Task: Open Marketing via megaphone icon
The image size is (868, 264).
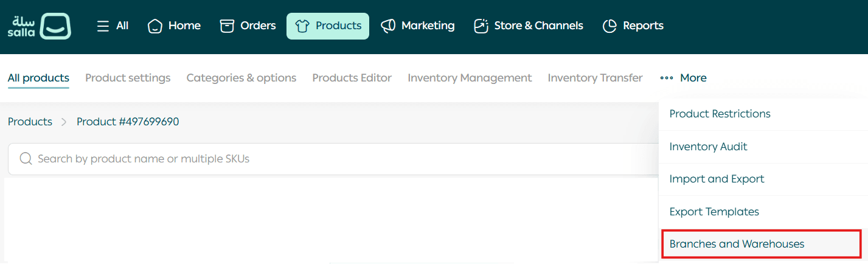Action: (388, 26)
